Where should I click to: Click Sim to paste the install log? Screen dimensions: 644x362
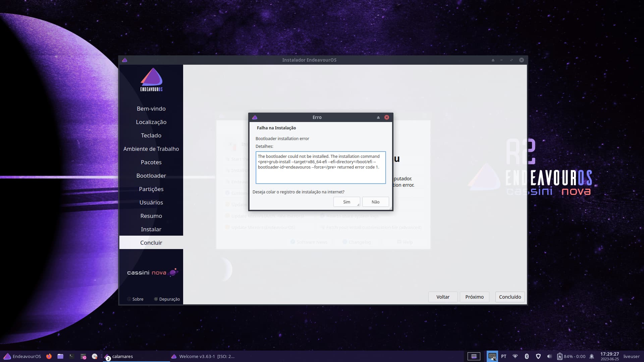point(346,202)
